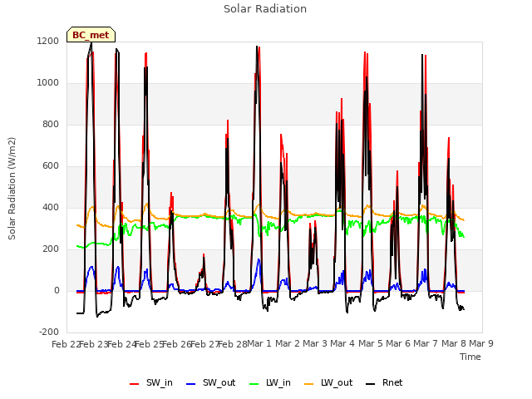Click the Mar 3 x-axis date label
This screenshot has width=532, height=399.
pos(315,343)
